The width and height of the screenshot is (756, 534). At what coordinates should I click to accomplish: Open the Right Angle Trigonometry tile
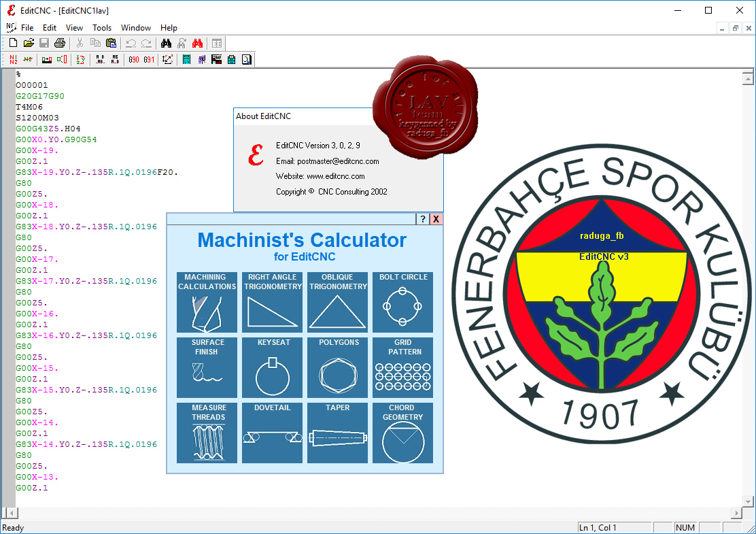(x=272, y=303)
